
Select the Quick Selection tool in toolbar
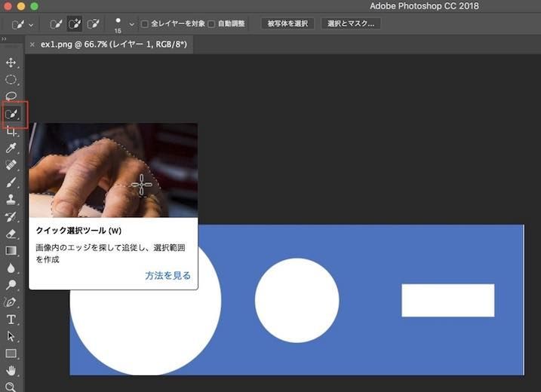[x=11, y=114]
